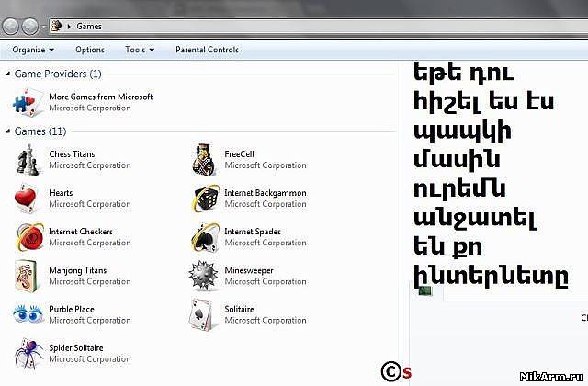The height and width of the screenshot is (386, 588).
Task: Go forward with the Forward arrow button
Action: pos(29,27)
